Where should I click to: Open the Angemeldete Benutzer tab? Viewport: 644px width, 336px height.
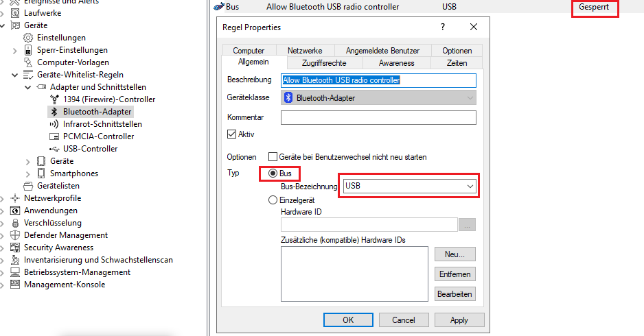click(x=382, y=51)
